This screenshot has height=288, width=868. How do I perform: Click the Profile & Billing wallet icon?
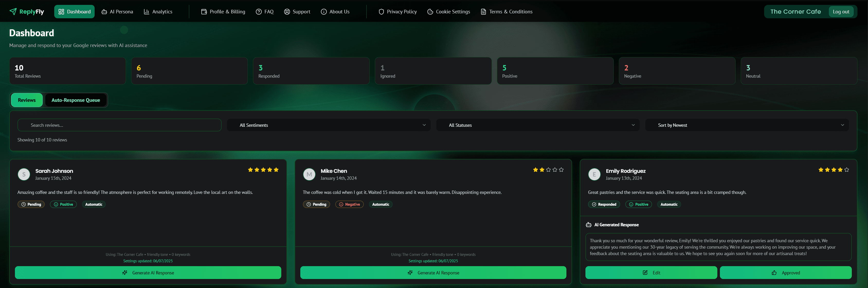204,12
